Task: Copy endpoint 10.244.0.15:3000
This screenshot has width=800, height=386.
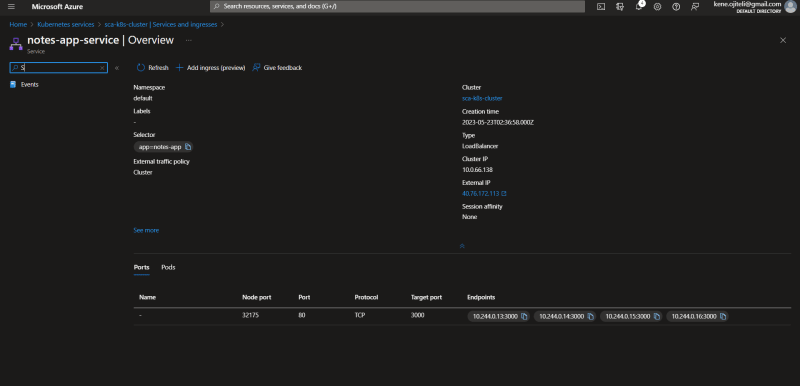Action: pyautogui.click(x=657, y=317)
